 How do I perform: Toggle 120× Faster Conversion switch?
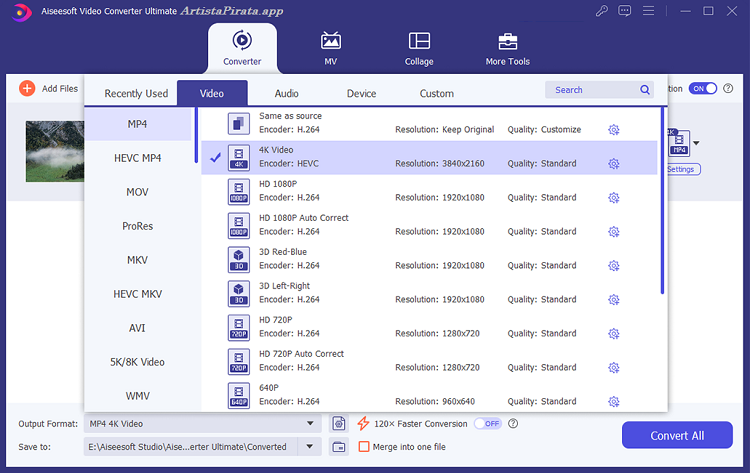point(487,423)
